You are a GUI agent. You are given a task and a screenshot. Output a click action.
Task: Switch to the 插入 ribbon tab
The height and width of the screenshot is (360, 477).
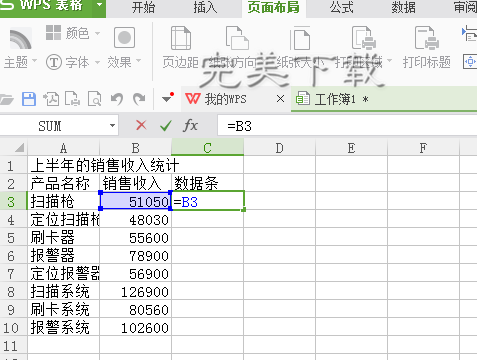pos(205,7)
